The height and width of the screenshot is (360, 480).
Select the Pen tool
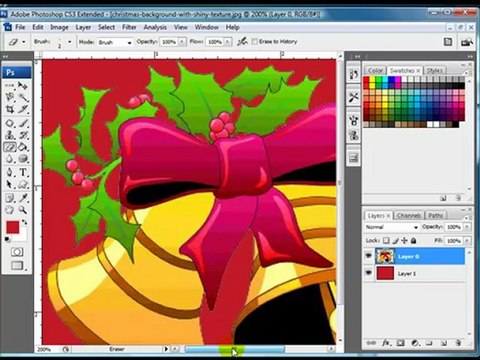point(10,172)
